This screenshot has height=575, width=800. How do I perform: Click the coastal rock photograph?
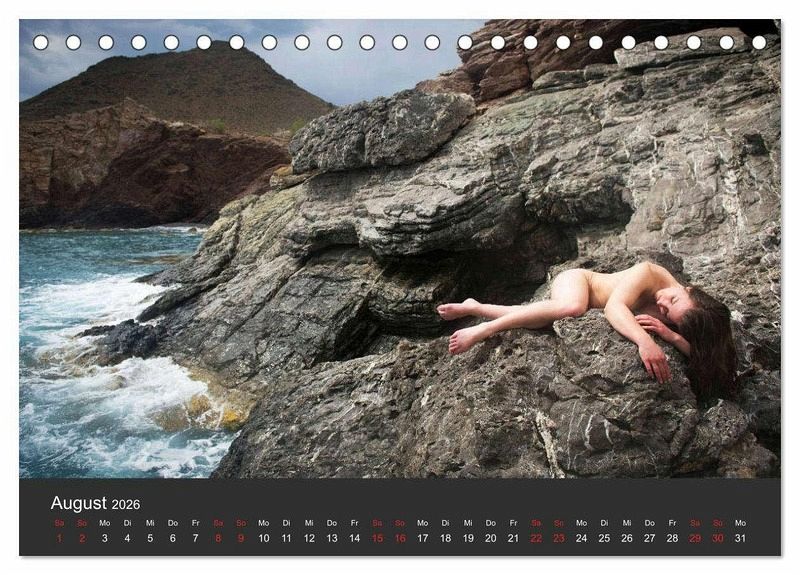400,248
